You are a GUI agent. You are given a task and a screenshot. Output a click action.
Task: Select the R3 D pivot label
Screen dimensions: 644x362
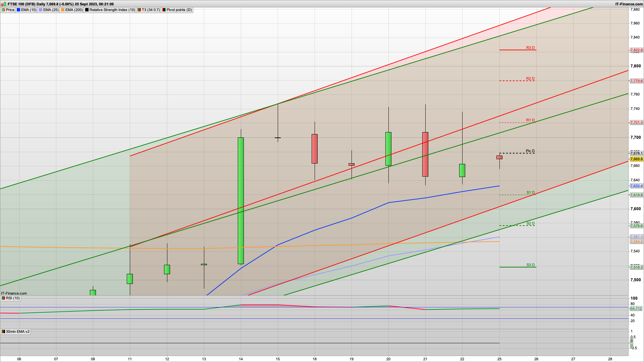(x=530, y=48)
